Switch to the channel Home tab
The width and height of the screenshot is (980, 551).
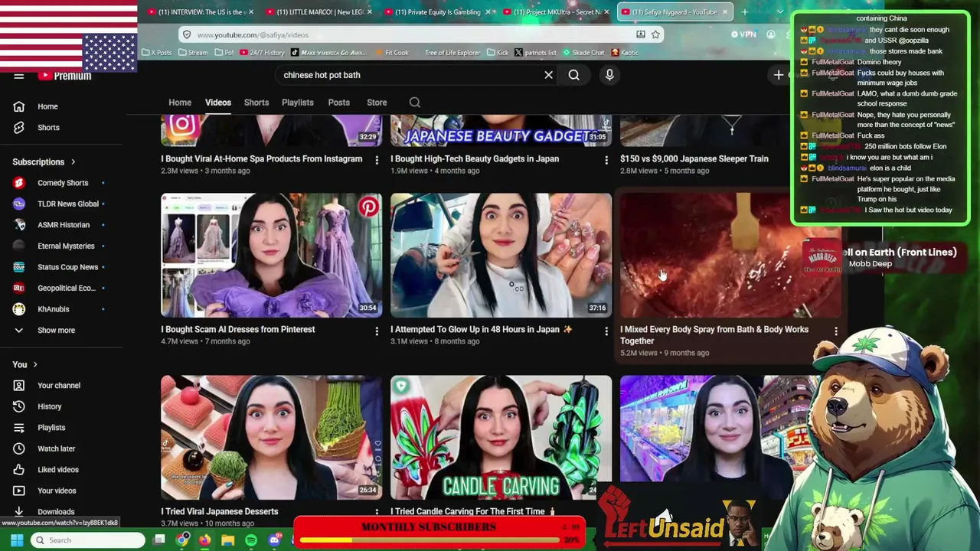tap(180, 103)
